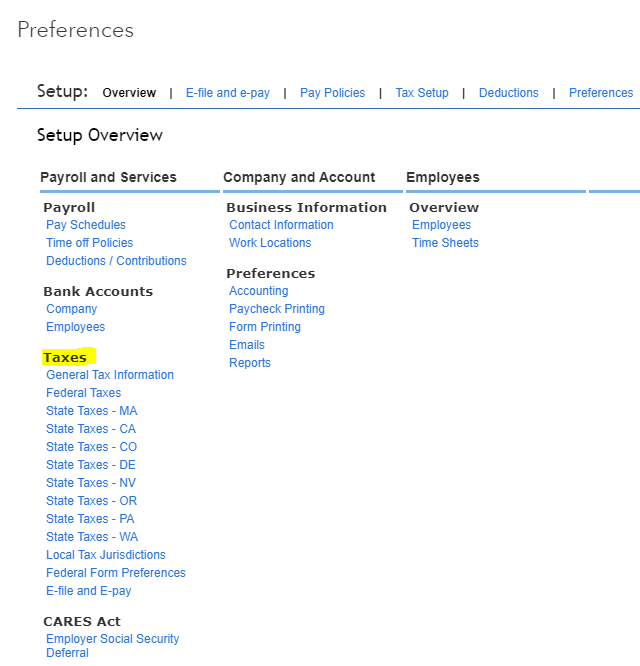Click the Time off Policies link

pos(89,243)
